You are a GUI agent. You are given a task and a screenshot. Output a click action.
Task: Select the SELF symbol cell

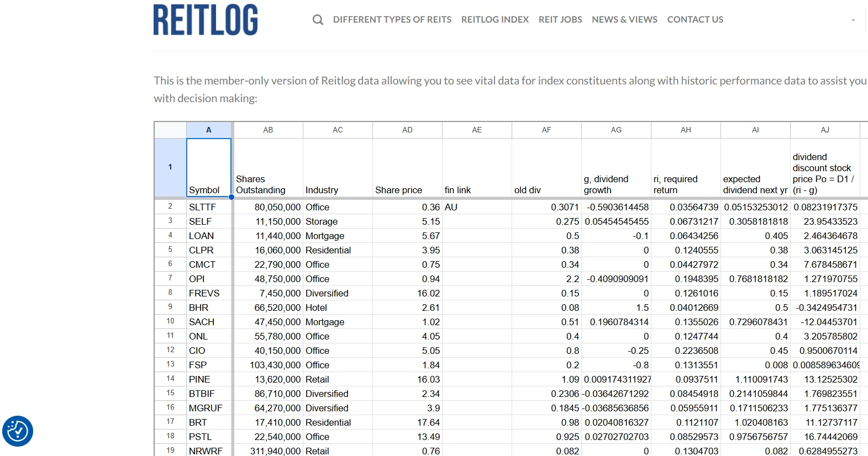[209, 221]
